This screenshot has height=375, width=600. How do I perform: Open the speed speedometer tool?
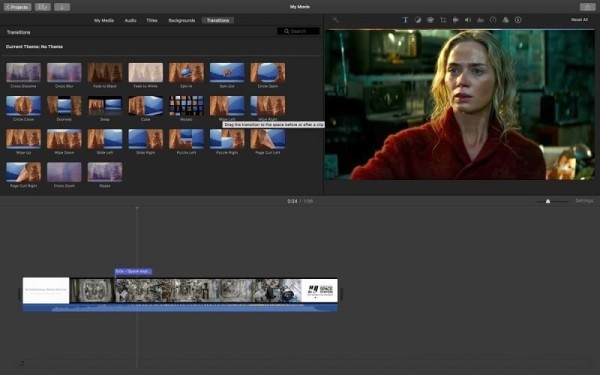[x=493, y=20]
